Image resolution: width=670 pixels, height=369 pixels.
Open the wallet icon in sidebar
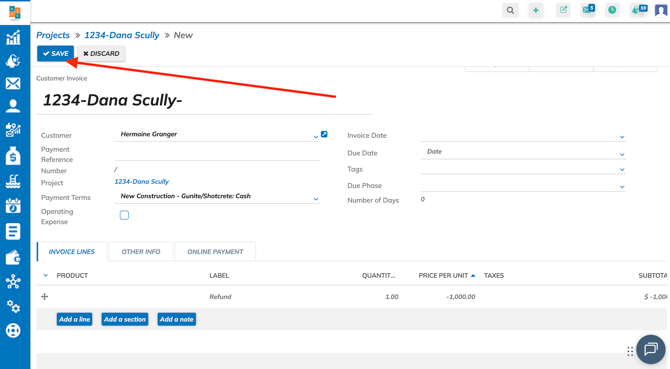(x=13, y=258)
